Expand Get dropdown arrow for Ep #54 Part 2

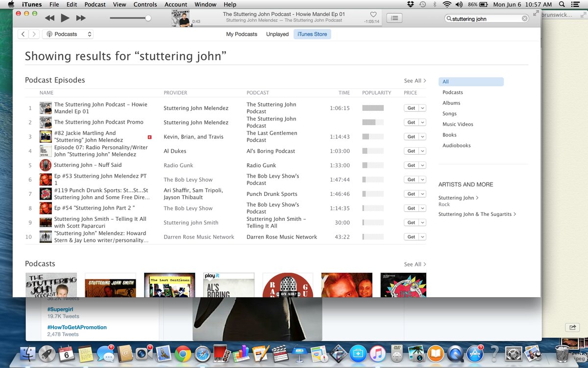[x=422, y=208]
